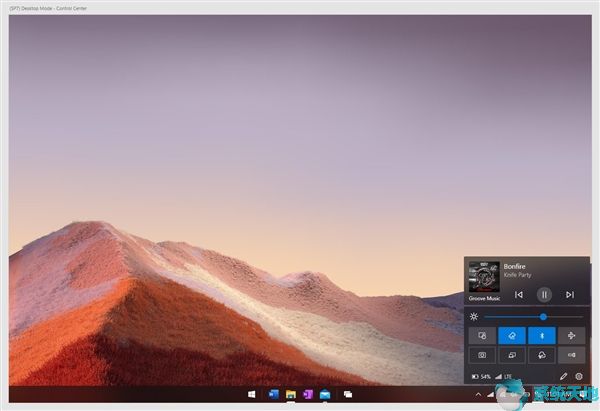Click the Groove Music label
This screenshot has width=600, height=411.
(484, 298)
